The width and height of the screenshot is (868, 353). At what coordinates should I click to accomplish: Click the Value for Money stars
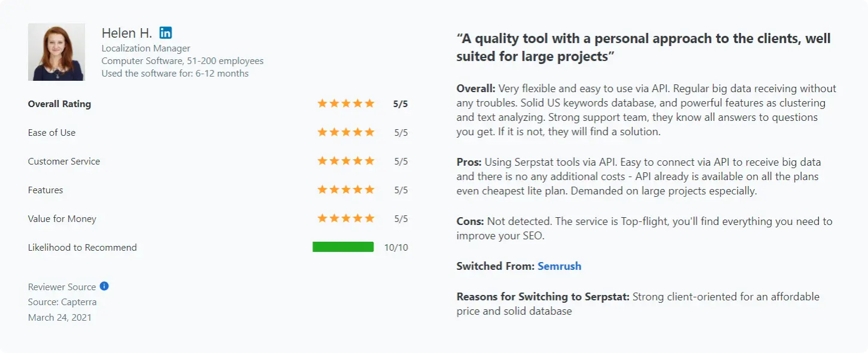point(345,218)
